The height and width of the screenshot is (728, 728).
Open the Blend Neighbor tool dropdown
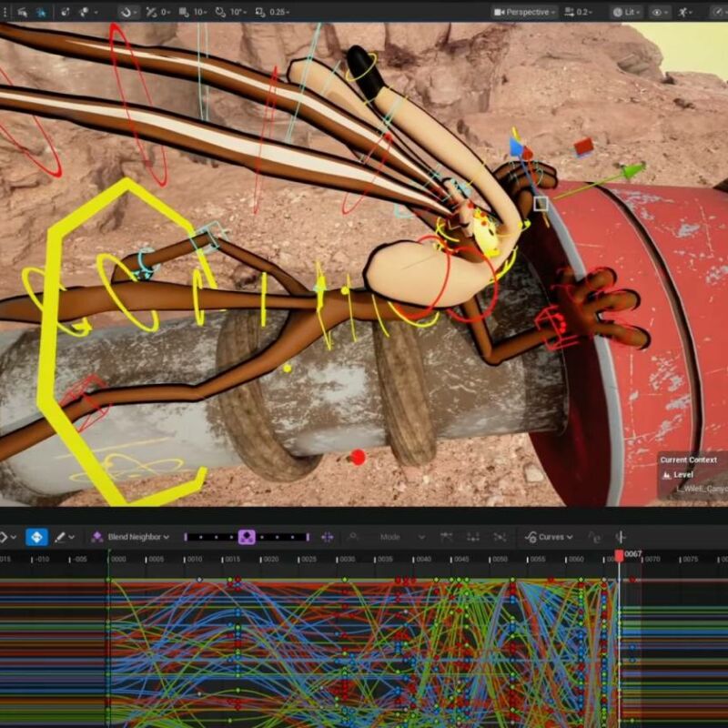pyautogui.click(x=138, y=537)
